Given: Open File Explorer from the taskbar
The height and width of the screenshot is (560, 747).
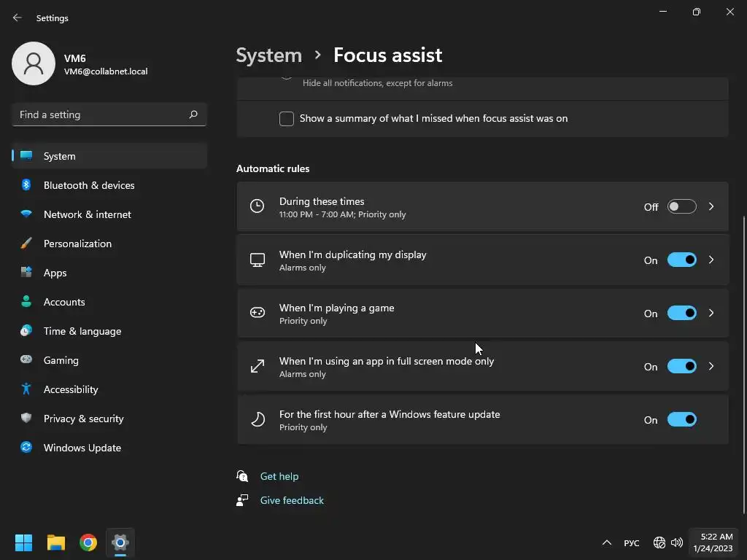Looking at the screenshot, I should pyautogui.click(x=56, y=542).
